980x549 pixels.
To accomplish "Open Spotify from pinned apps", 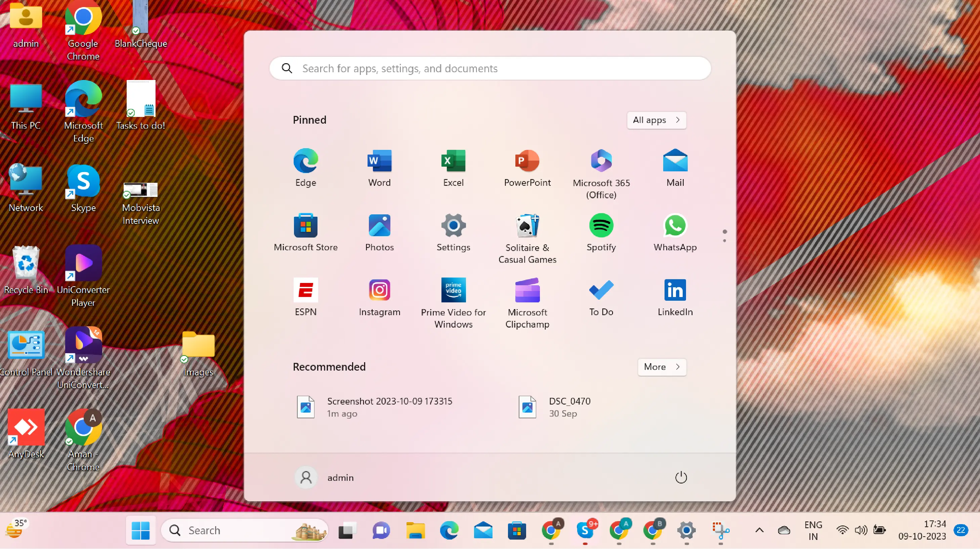I will pos(601,233).
